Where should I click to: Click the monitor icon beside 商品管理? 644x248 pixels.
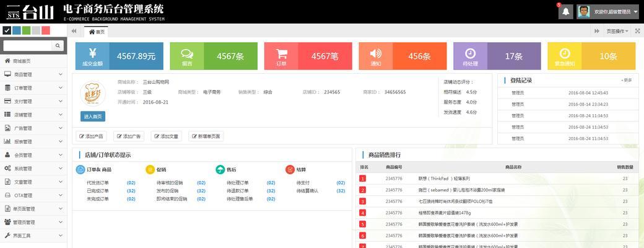click(7, 74)
